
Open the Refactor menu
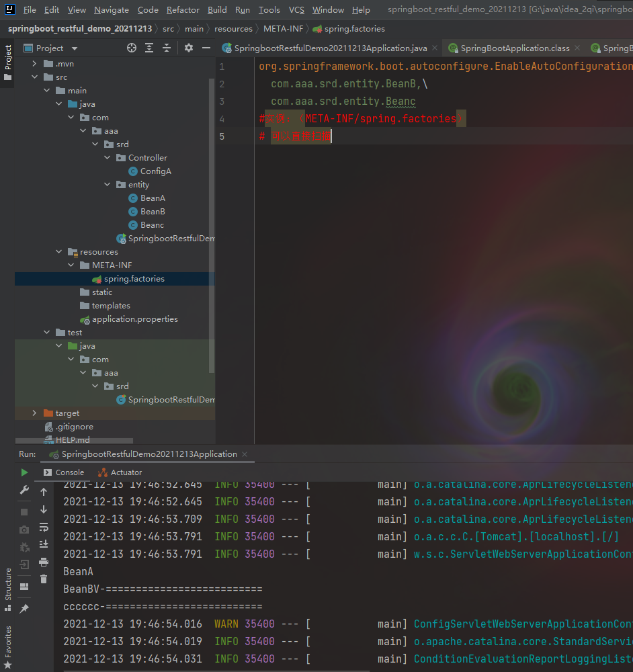pyautogui.click(x=183, y=10)
